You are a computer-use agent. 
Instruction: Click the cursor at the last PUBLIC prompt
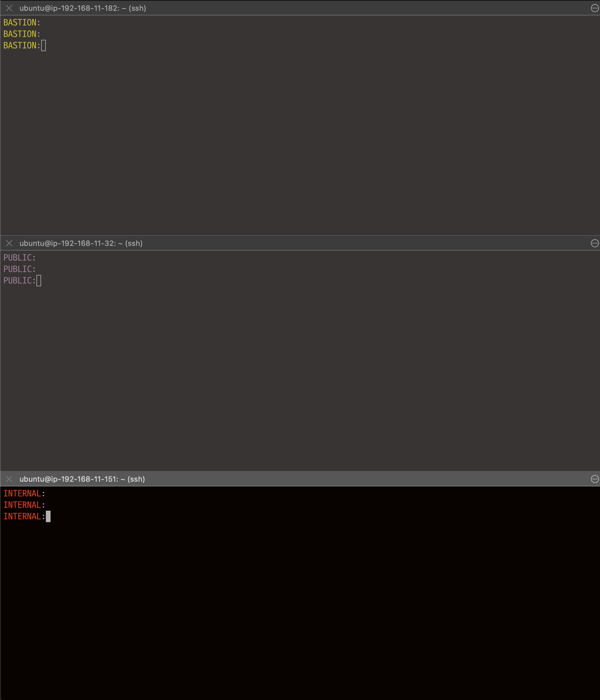pyautogui.click(x=39, y=280)
